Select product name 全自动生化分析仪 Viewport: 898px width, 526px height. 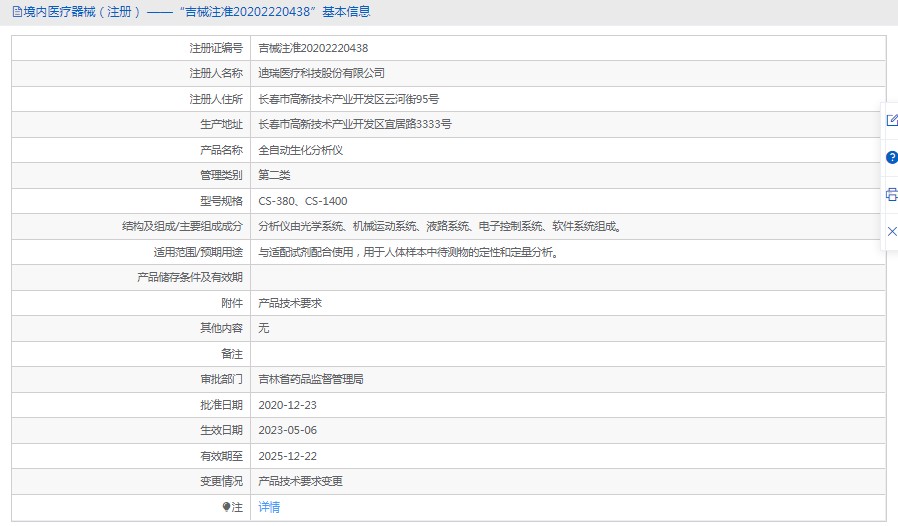pos(301,150)
